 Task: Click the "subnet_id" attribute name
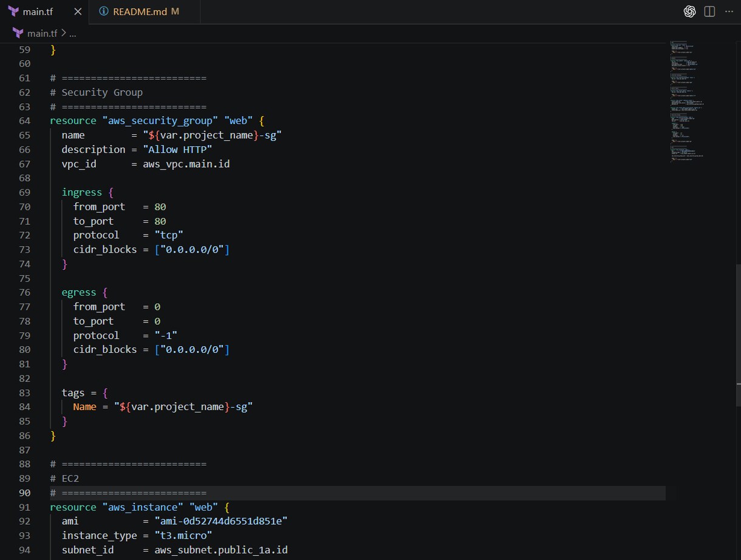pyautogui.click(x=87, y=550)
